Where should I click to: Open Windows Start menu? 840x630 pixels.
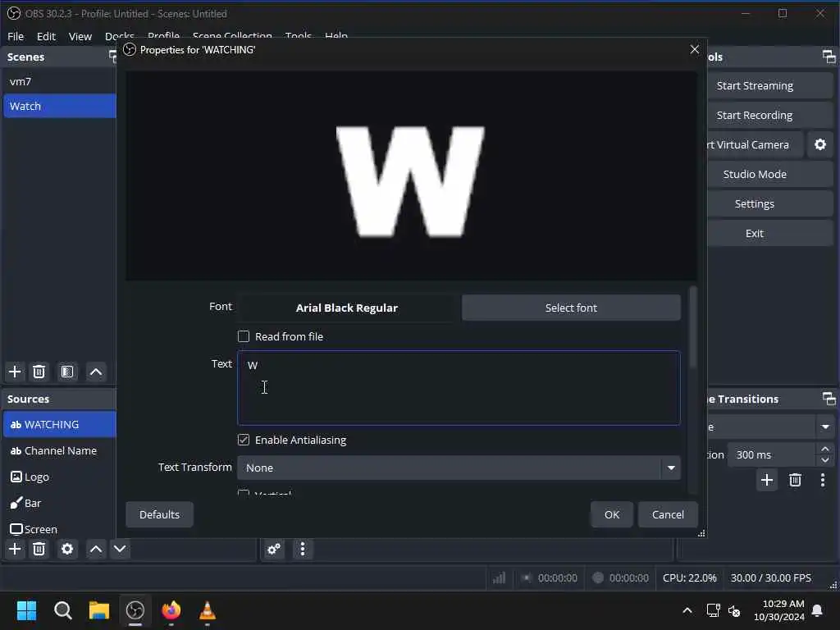(26, 610)
